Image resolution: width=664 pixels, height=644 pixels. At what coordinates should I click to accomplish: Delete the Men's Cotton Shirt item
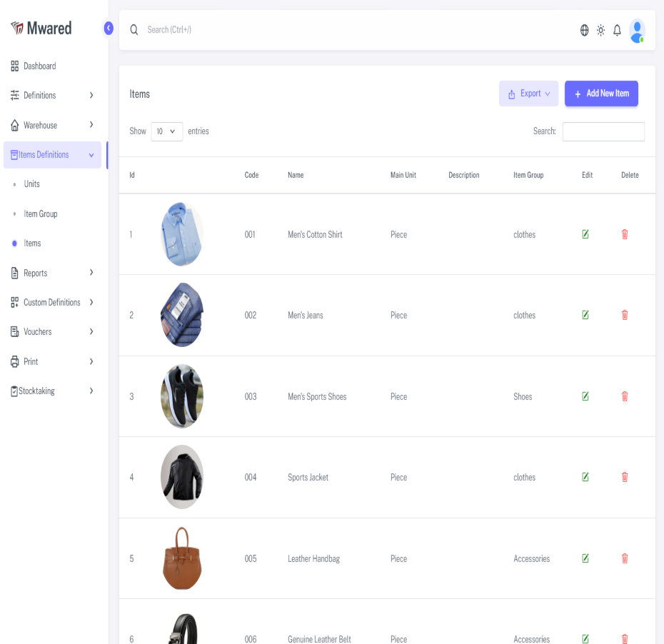(625, 234)
